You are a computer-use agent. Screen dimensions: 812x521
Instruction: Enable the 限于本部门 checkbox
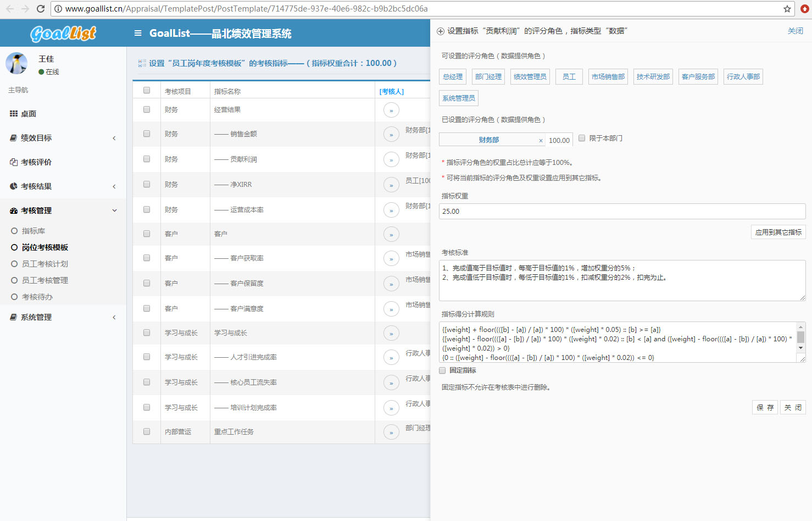pyautogui.click(x=582, y=138)
